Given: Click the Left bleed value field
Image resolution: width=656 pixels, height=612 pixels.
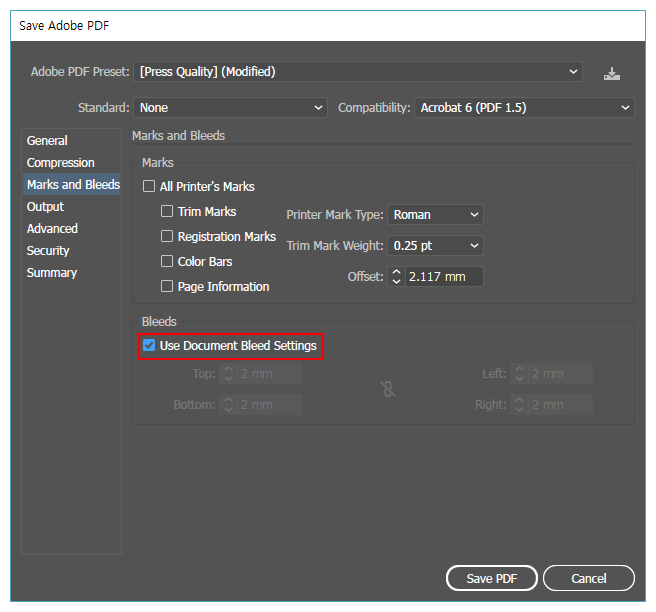Looking at the screenshot, I should (x=561, y=374).
